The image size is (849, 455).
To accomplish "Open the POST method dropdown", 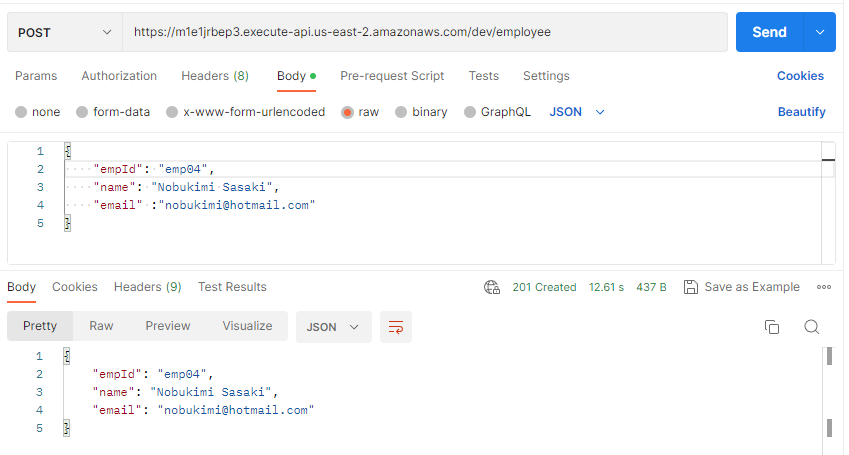I will [x=64, y=32].
